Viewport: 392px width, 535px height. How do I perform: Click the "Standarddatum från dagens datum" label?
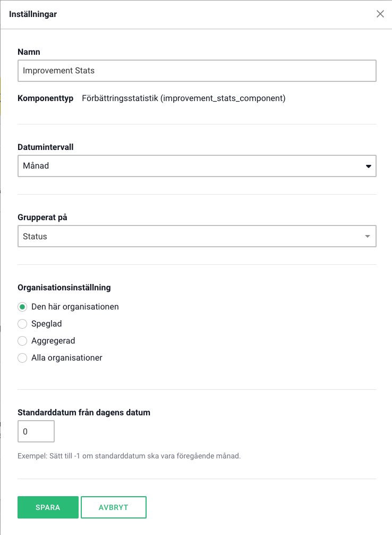84,412
